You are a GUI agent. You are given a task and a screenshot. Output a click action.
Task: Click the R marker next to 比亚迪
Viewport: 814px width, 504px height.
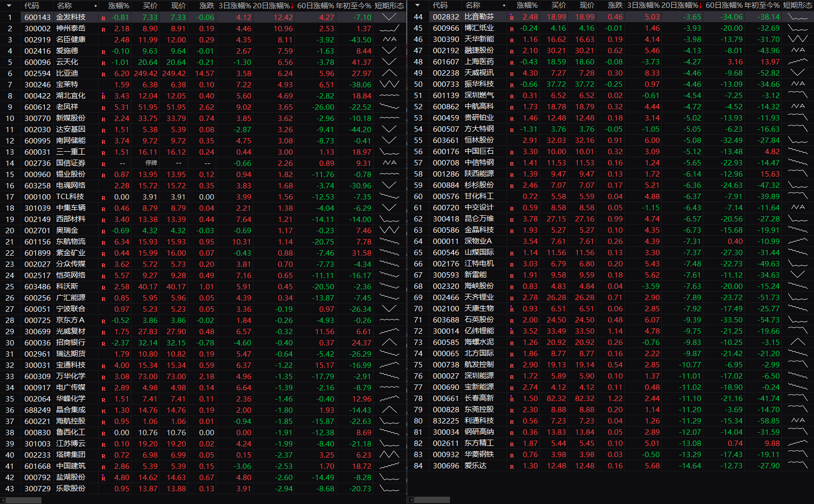[103, 74]
